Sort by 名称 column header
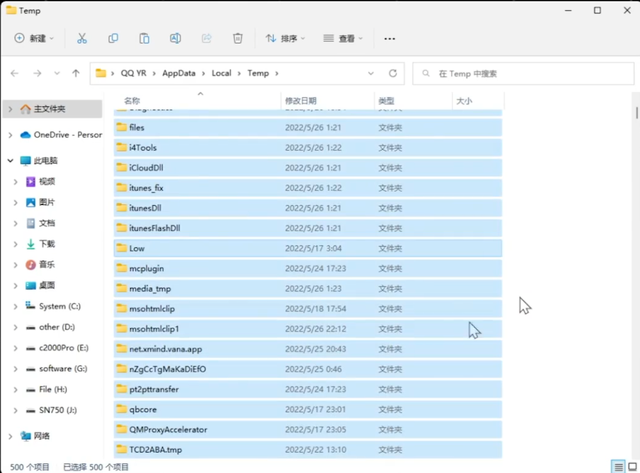 point(132,101)
